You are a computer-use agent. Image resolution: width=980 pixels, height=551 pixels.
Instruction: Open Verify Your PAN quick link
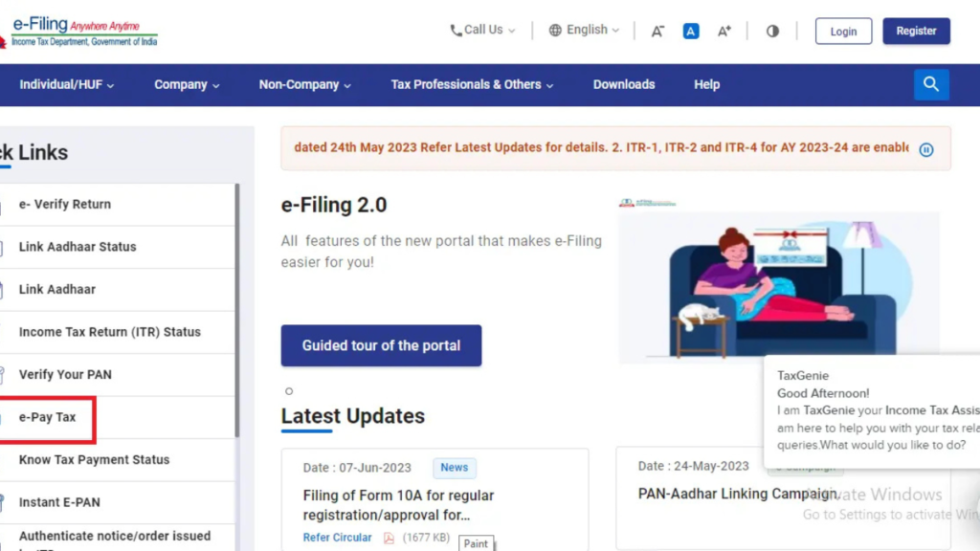click(x=117, y=374)
